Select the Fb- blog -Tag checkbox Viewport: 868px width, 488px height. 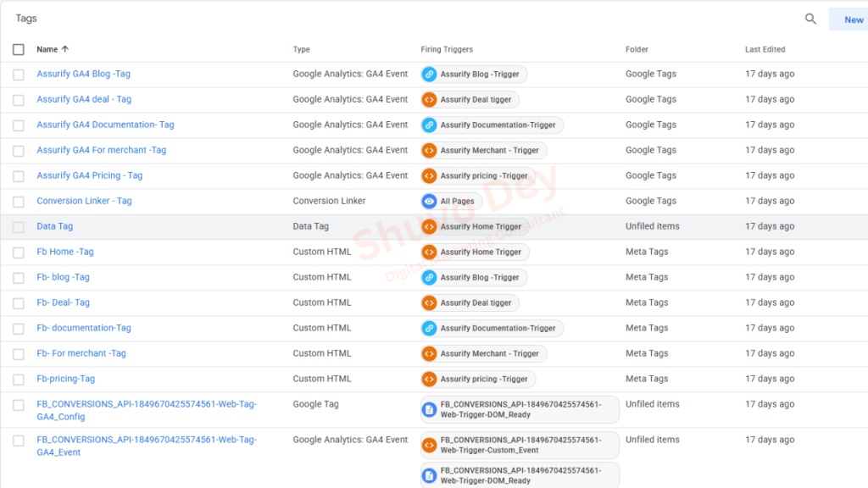click(x=19, y=278)
